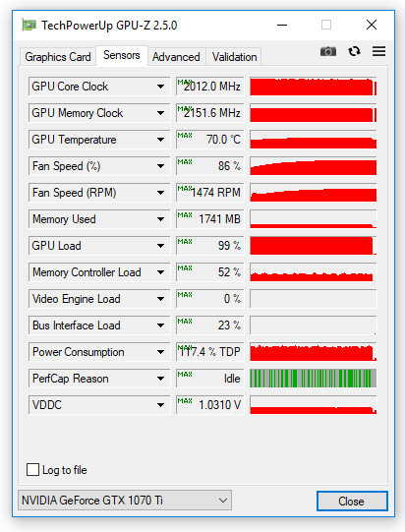The width and height of the screenshot is (405, 532).
Task: Click the 70.0 °C temperature value
Action: coord(210,140)
